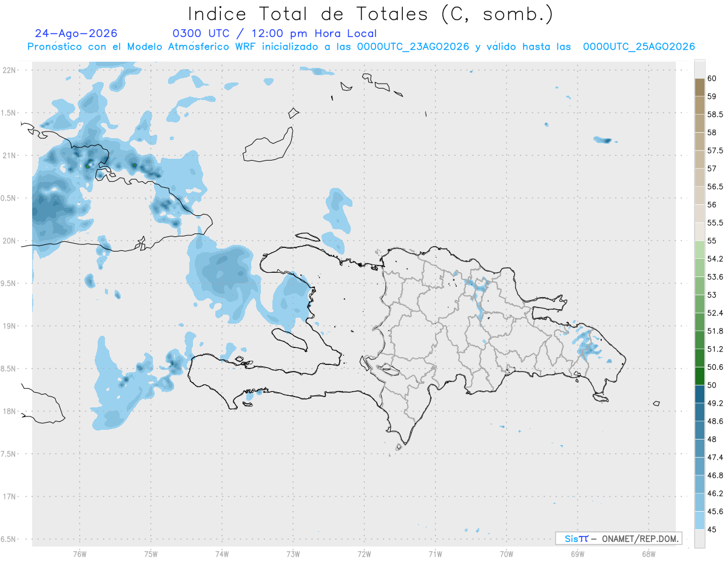Screen dimensions: 728x562
Task: Click the colorbar value '57.5'
Action: point(715,150)
